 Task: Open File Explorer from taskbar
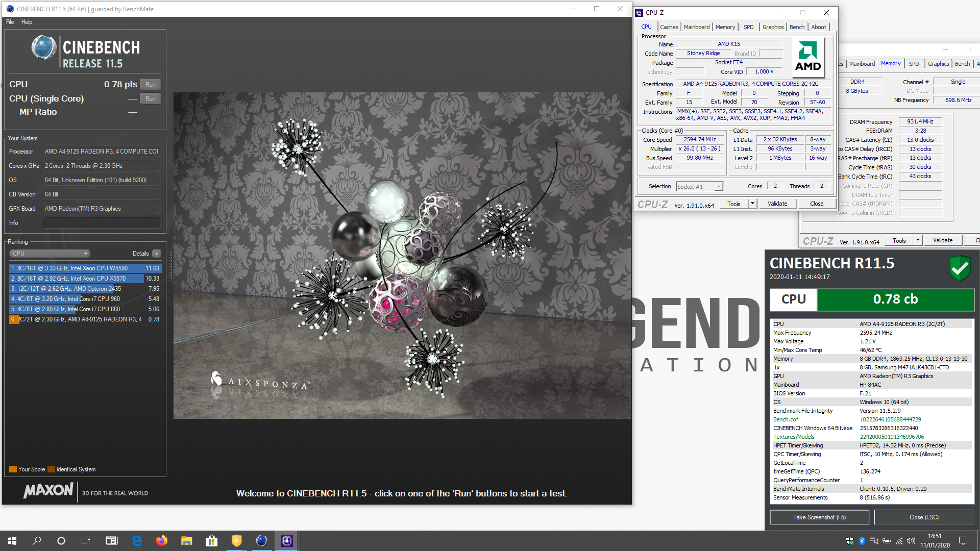[x=187, y=541]
